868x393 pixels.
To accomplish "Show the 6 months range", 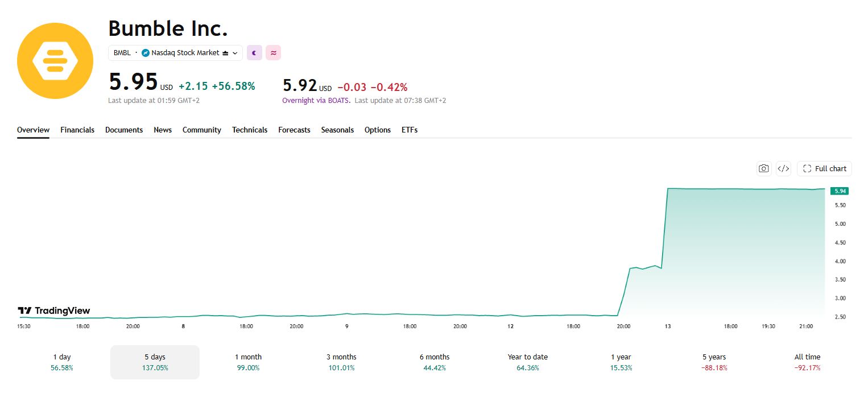I will point(435,362).
